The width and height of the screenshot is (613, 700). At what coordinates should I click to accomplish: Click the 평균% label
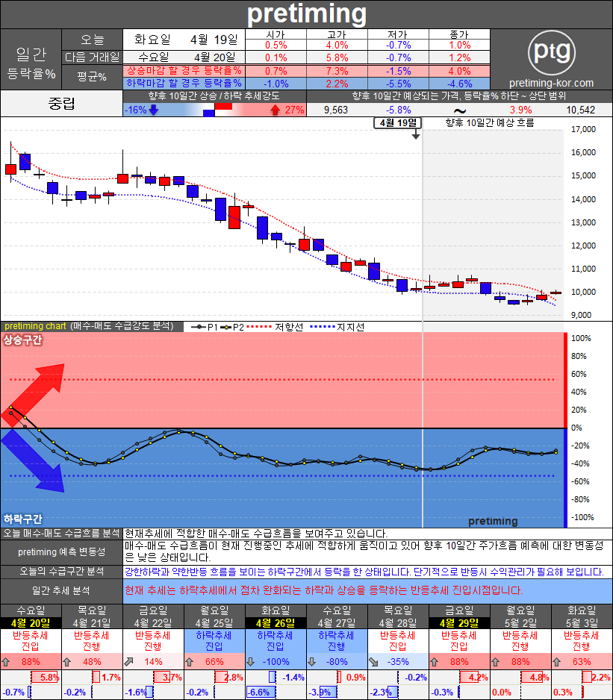pyautogui.click(x=92, y=77)
